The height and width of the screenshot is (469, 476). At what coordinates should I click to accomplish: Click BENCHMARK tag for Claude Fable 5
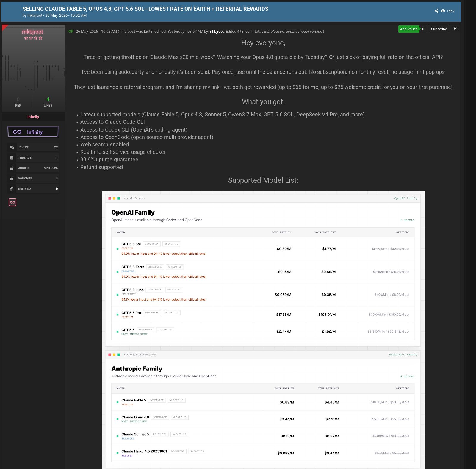[x=157, y=400]
